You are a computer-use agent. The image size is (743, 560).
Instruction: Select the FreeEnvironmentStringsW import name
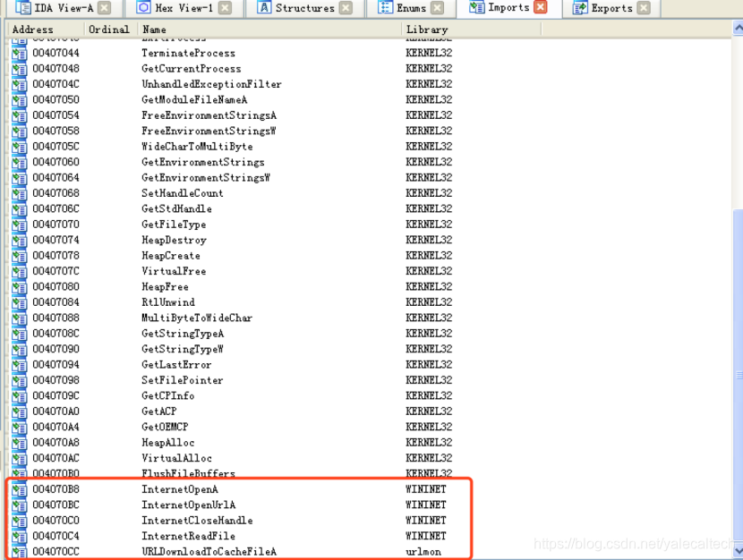pyautogui.click(x=209, y=131)
